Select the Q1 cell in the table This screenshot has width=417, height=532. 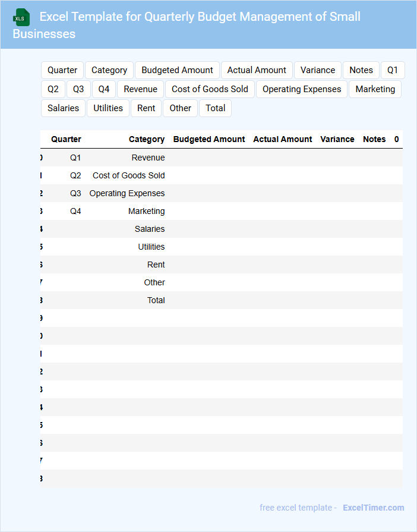point(75,158)
